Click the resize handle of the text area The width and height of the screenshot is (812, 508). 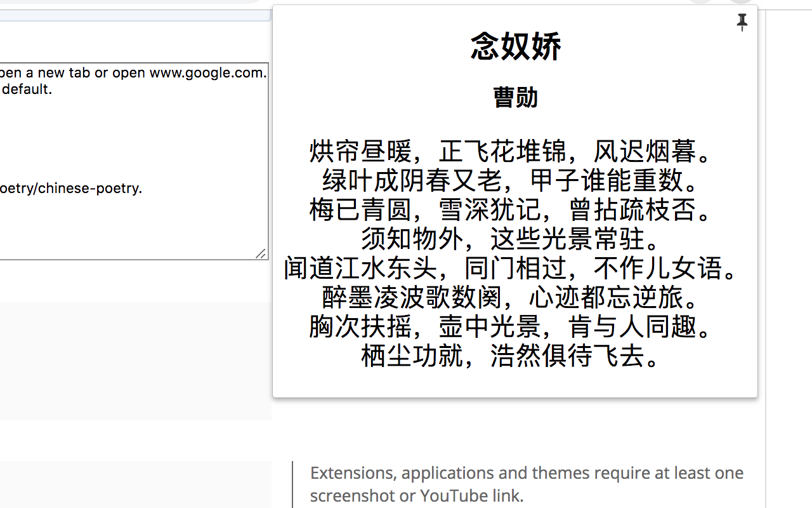point(261,253)
